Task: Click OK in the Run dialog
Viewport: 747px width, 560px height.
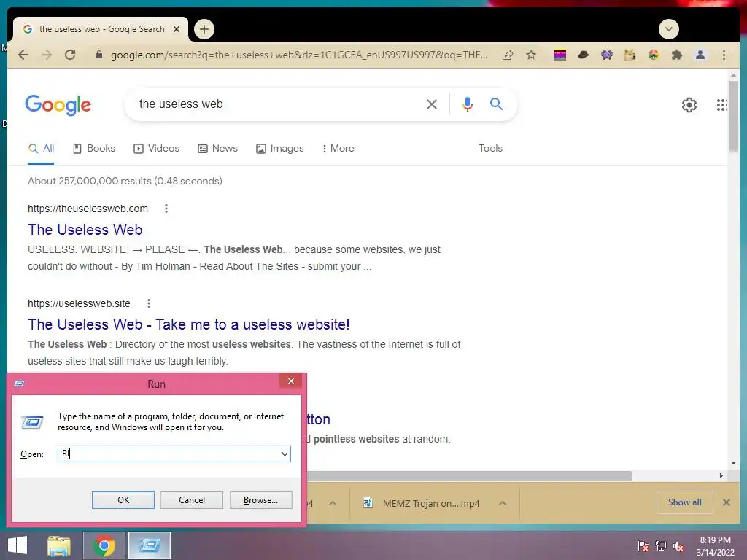Action: tap(123, 500)
